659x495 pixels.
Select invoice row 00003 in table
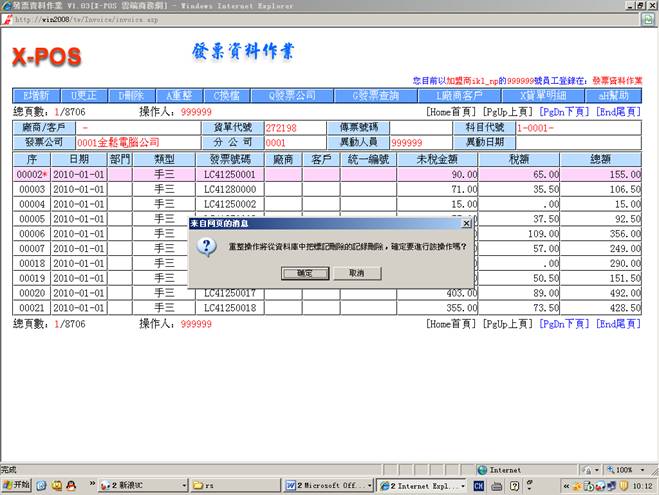click(x=32, y=189)
